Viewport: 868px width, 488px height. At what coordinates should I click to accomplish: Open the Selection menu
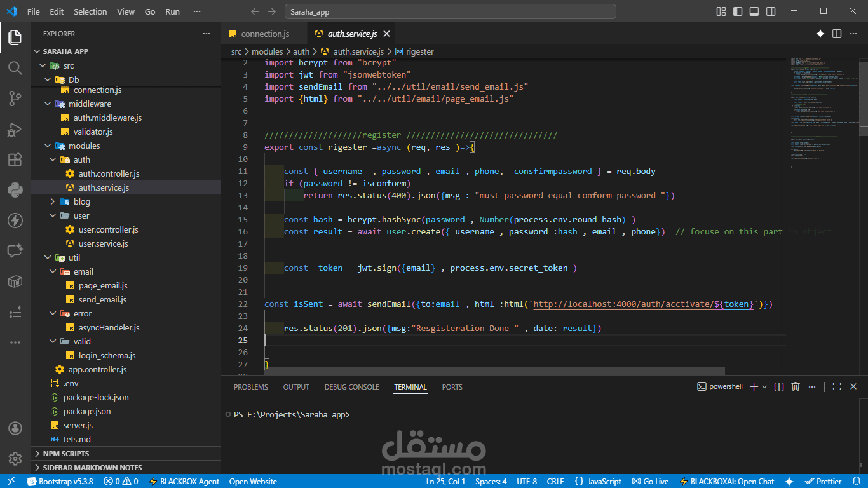pos(90,11)
